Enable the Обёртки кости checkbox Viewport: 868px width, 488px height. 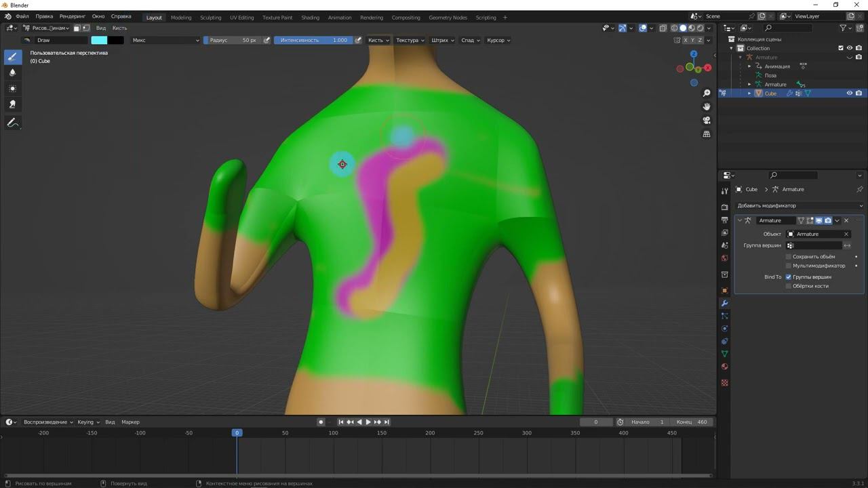coord(789,286)
